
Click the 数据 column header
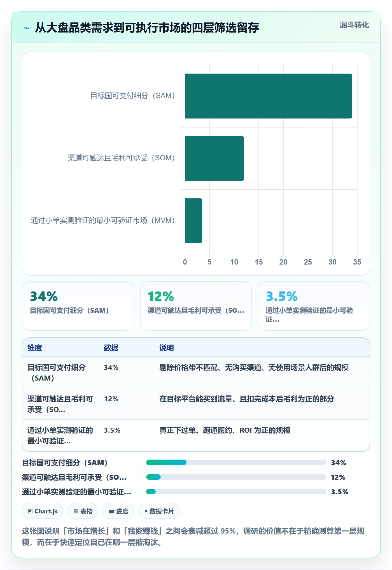click(111, 348)
